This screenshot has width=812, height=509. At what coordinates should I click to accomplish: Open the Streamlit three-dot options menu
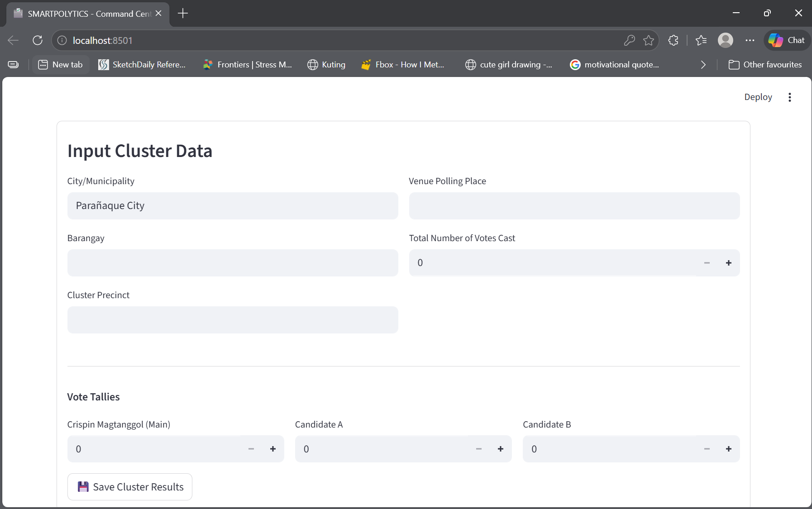[x=790, y=97]
